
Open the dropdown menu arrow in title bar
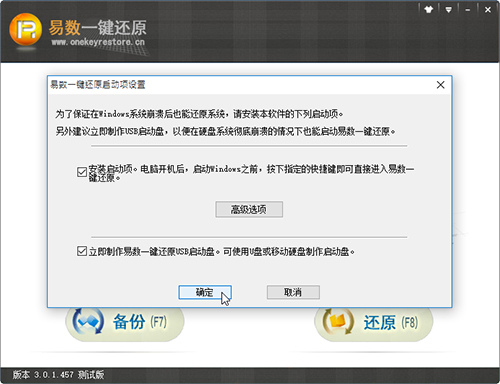(x=449, y=10)
